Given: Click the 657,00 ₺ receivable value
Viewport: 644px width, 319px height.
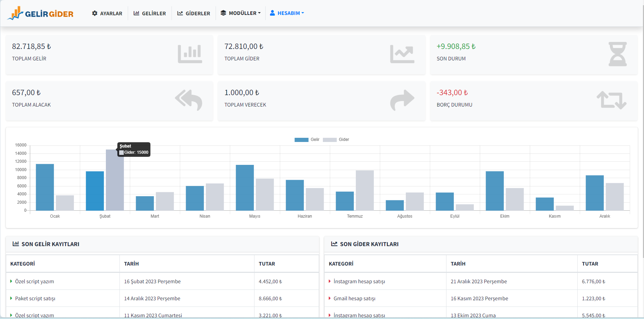Looking at the screenshot, I should [26, 93].
